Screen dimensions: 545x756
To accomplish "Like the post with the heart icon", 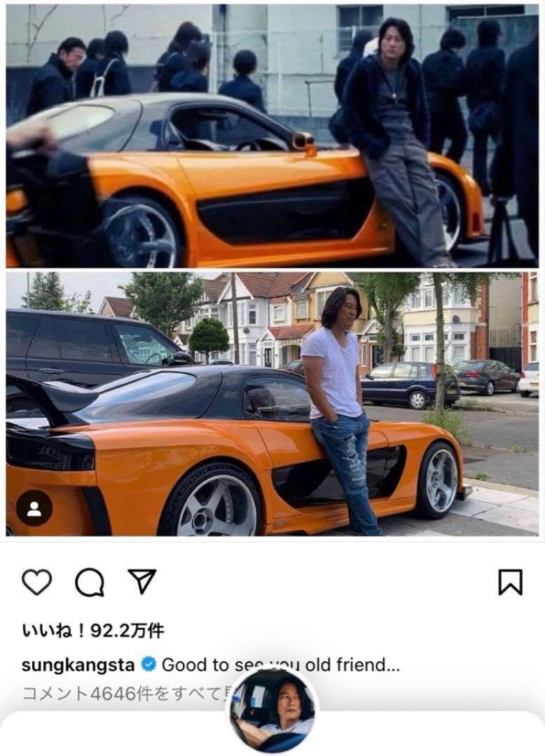I will coord(37,582).
